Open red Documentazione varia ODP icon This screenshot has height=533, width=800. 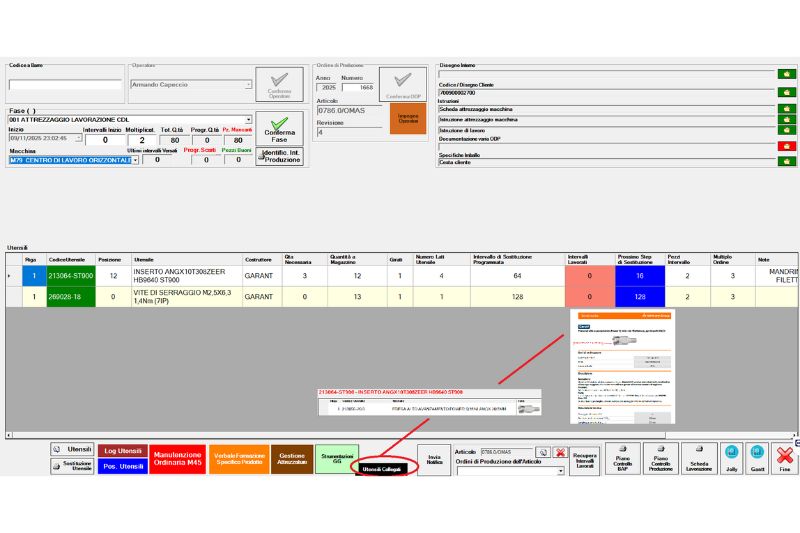pos(786,146)
